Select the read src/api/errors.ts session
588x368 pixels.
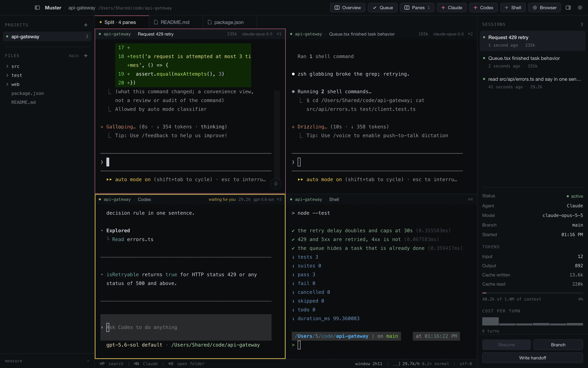(532, 83)
